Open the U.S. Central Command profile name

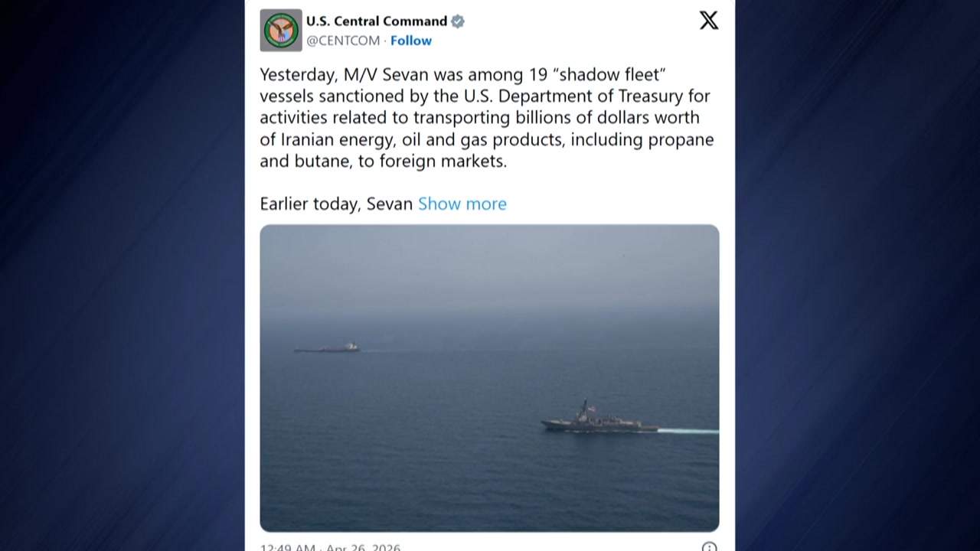pyautogui.click(x=377, y=21)
